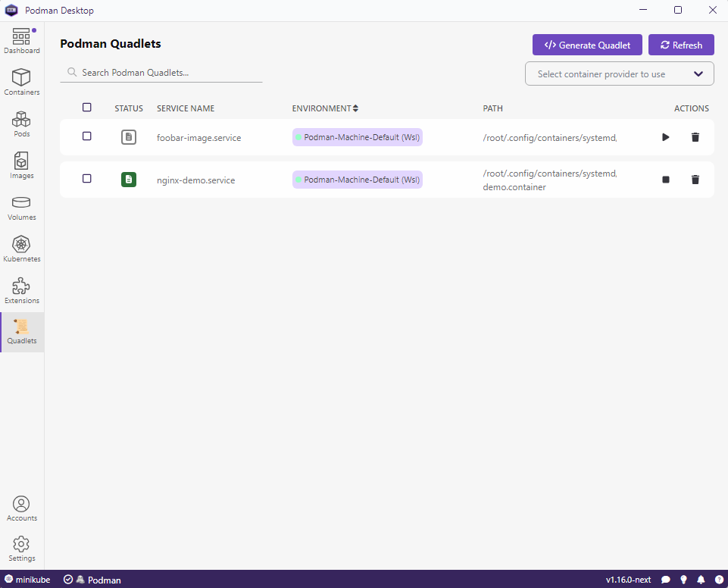Go to the Pods page
This screenshot has height=588, width=728.
point(22,124)
